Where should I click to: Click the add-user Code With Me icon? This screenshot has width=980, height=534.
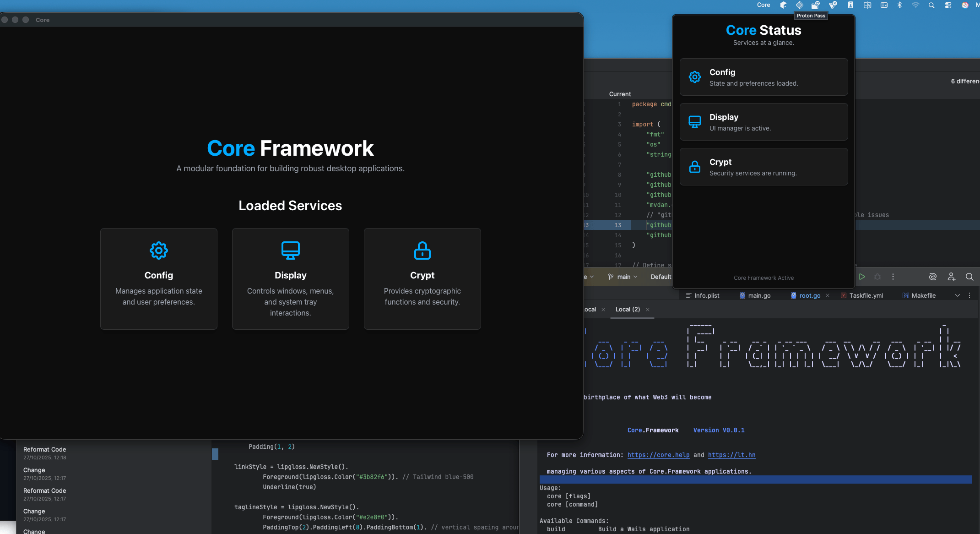(952, 277)
